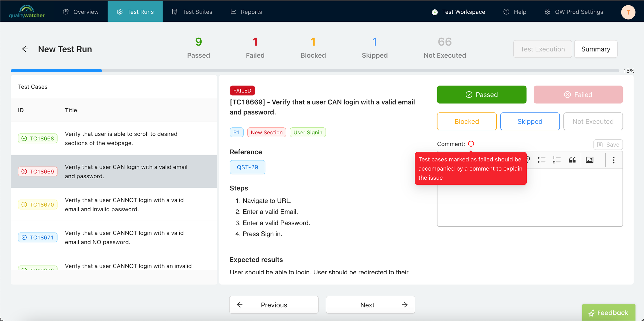Open more editor options menu
644x321 pixels.
pyautogui.click(x=614, y=160)
